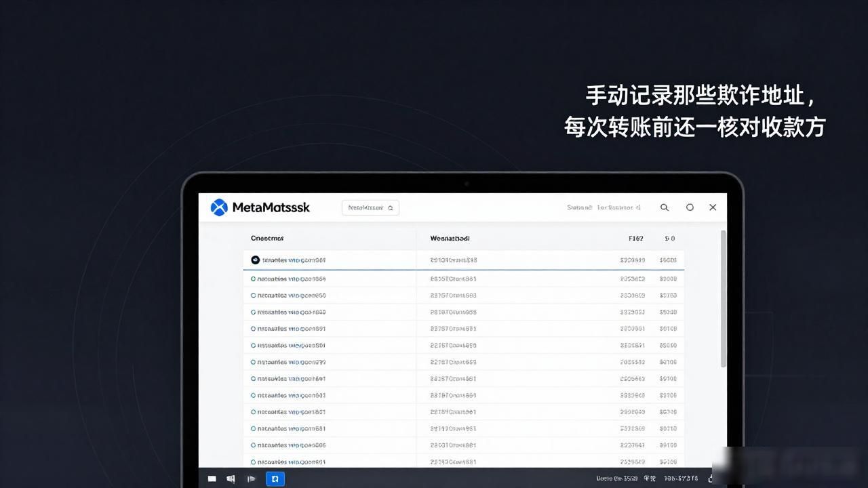Click the blue MetaMotsssk logo icon
The width and height of the screenshot is (868, 488).
pos(219,207)
